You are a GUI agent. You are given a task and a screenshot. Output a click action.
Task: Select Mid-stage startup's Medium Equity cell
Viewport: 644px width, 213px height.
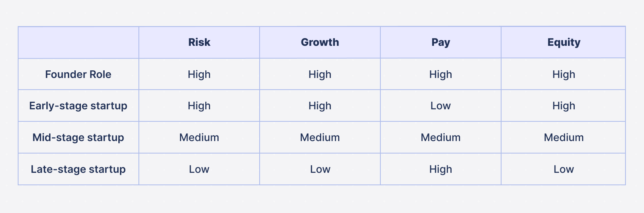click(563, 137)
